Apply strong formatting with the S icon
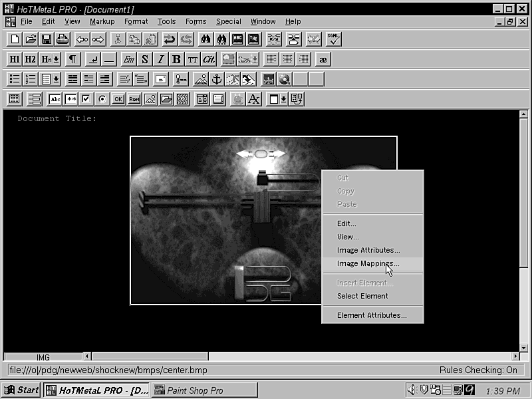Image resolution: width=532 pixels, height=399 pixels. pyautogui.click(x=144, y=59)
